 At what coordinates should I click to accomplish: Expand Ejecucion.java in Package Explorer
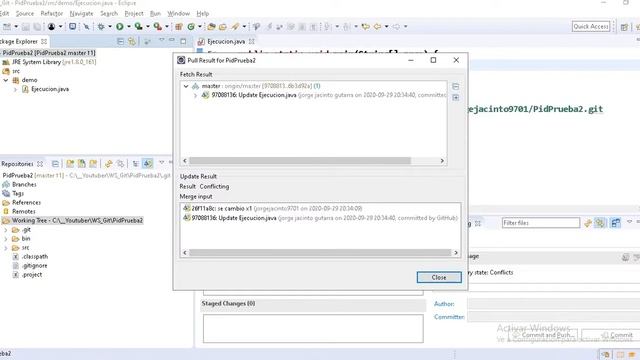coord(15,89)
